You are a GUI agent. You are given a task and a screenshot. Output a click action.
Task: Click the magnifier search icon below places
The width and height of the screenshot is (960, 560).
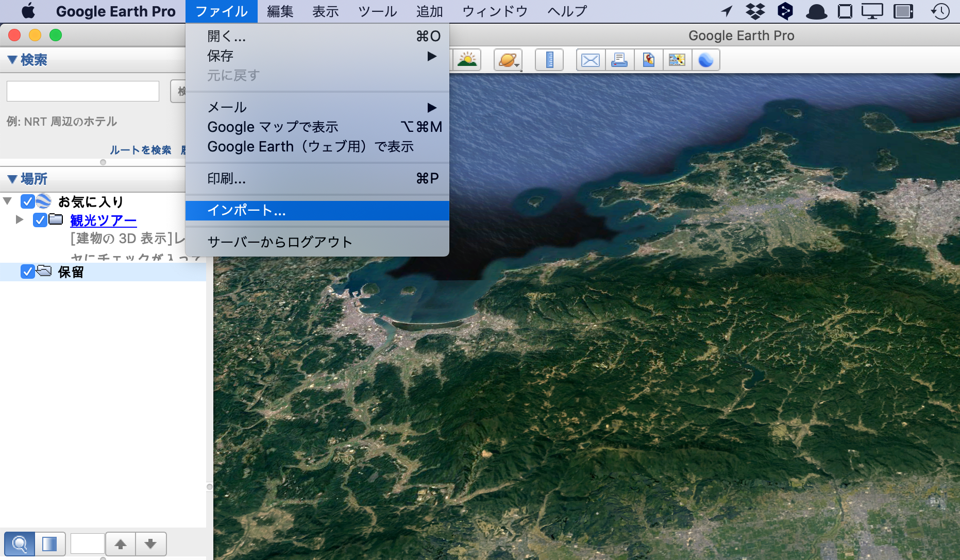coord(20,544)
